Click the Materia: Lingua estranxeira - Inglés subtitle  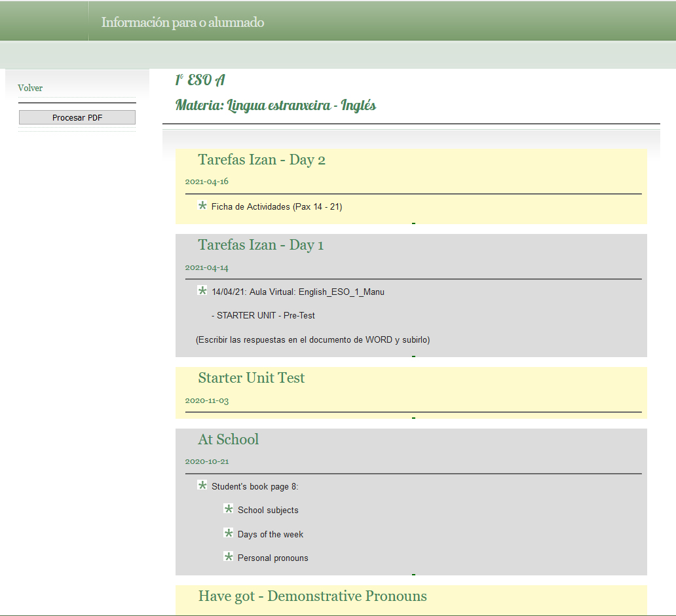coord(276,105)
